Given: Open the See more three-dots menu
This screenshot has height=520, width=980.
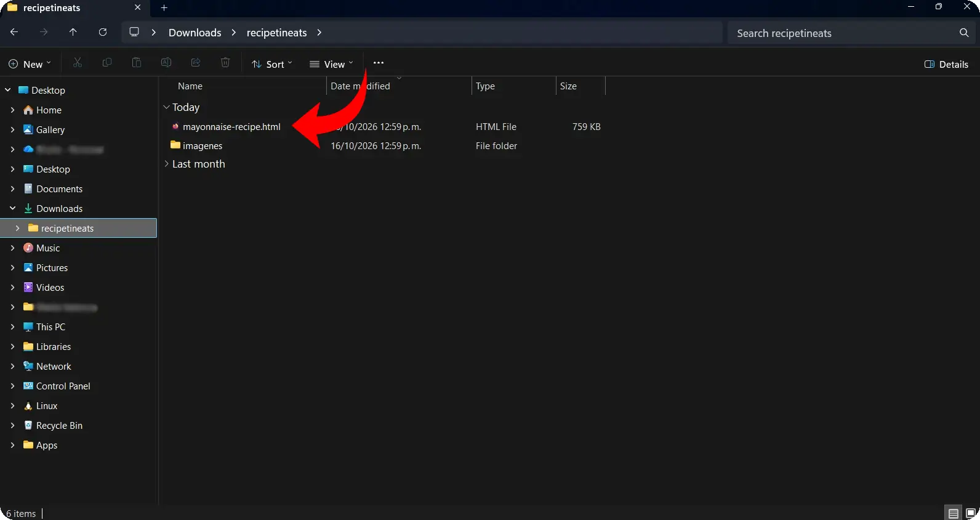Looking at the screenshot, I should click(x=379, y=63).
